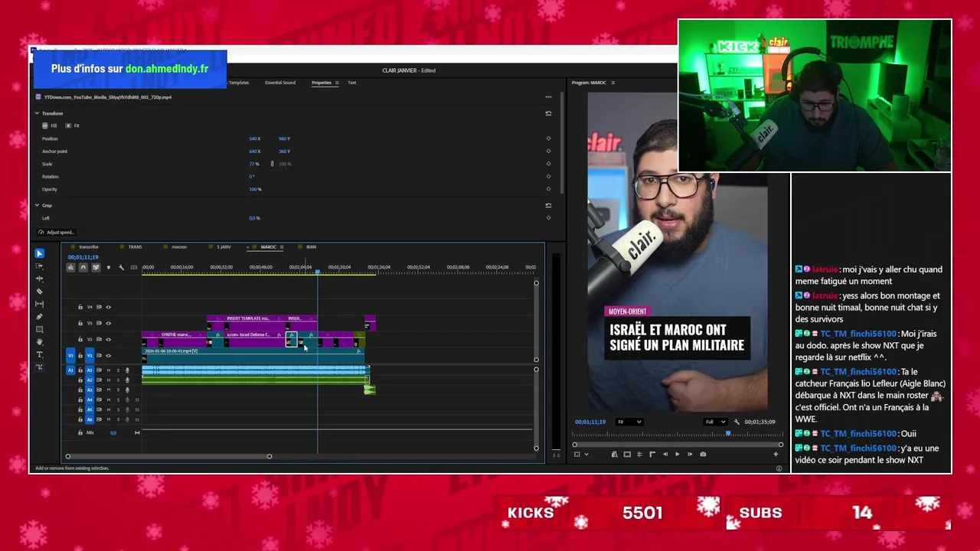Click the Program monitor wrench settings icon
The width and height of the screenshot is (980, 551).
pos(737,422)
